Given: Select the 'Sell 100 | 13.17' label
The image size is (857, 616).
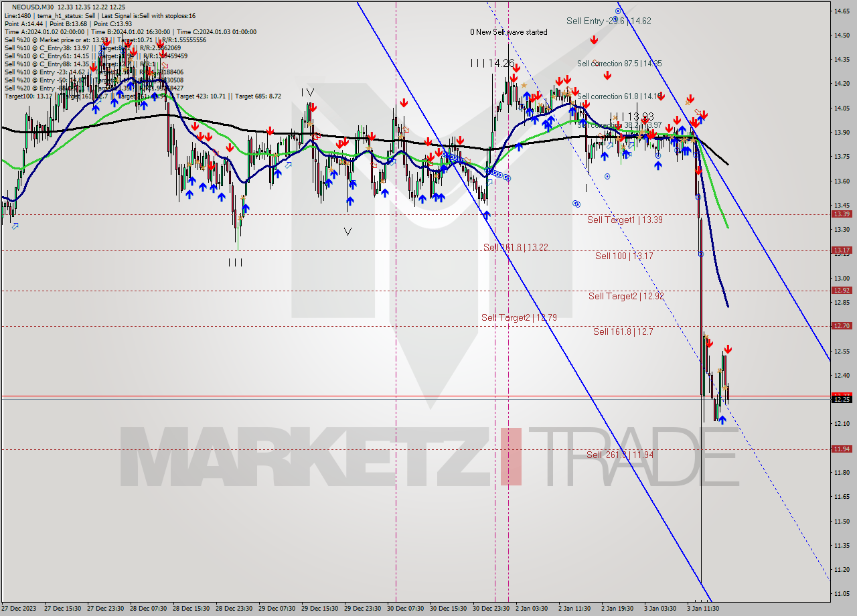Looking at the screenshot, I should click(x=624, y=256).
